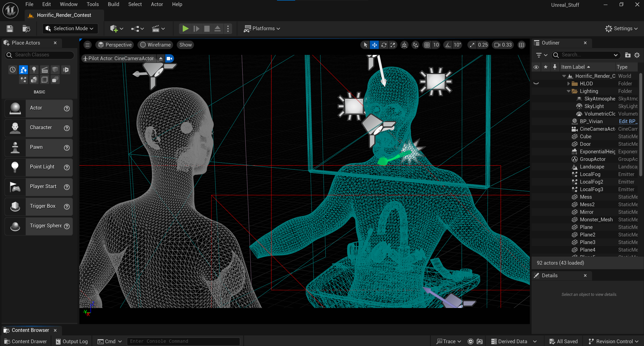Select the scale gizmo tool in the viewport
This screenshot has height=346, width=644.
pyautogui.click(x=393, y=45)
